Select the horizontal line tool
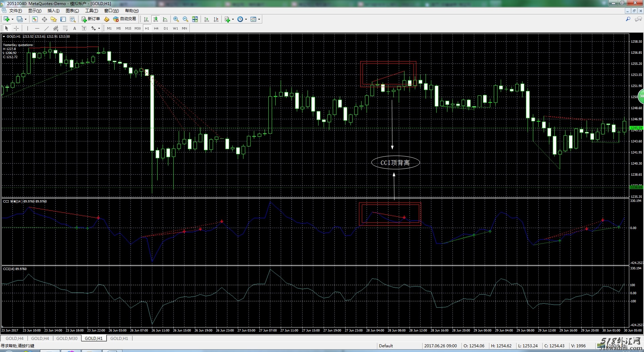 [37, 29]
